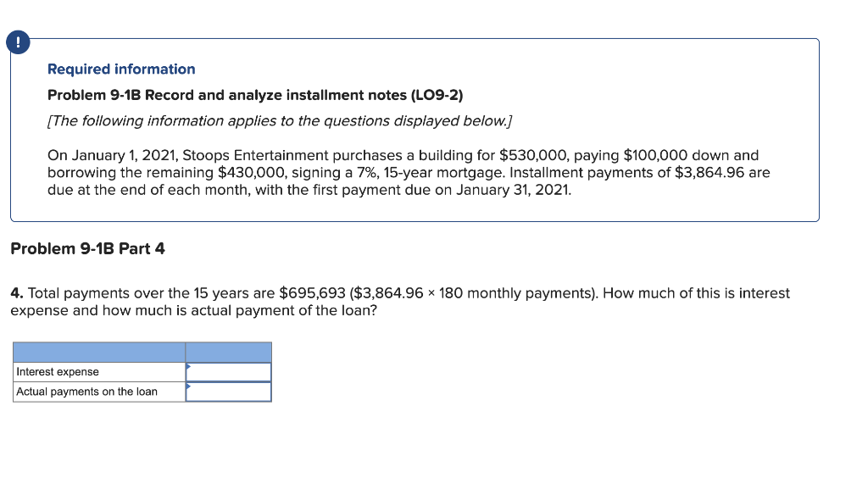
Task: Select the Interest expense input field
Action: [x=229, y=372]
